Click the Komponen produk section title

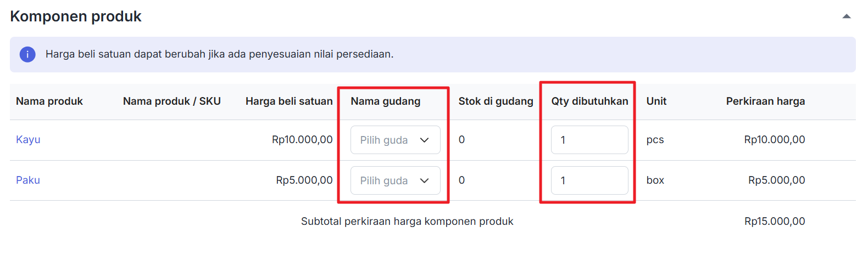point(76,16)
